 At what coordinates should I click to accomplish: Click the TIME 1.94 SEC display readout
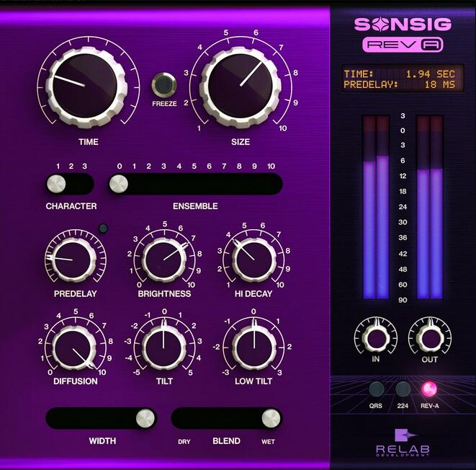[399, 74]
